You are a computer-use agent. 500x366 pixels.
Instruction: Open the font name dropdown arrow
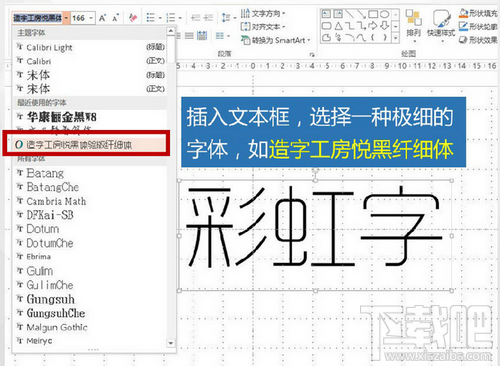click(66, 18)
